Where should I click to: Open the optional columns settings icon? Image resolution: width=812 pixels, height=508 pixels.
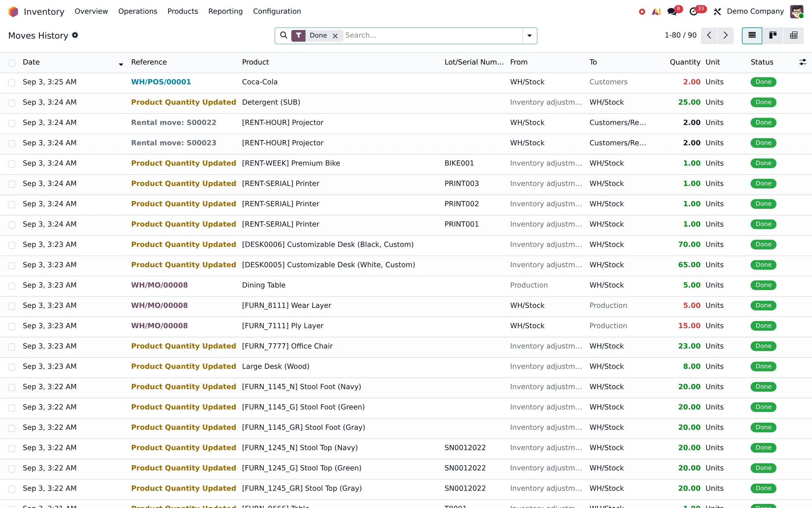pyautogui.click(x=803, y=62)
